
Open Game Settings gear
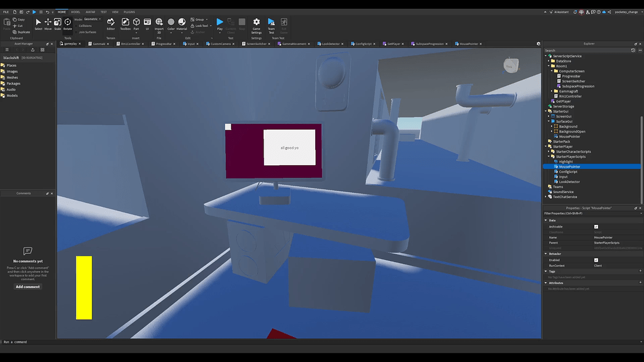(x=257, y=25)
